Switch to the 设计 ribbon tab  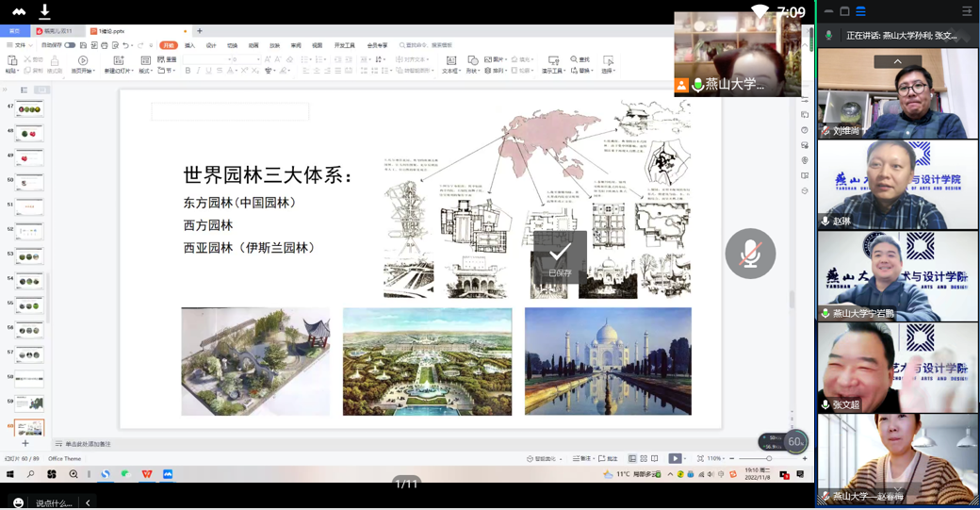211,45
